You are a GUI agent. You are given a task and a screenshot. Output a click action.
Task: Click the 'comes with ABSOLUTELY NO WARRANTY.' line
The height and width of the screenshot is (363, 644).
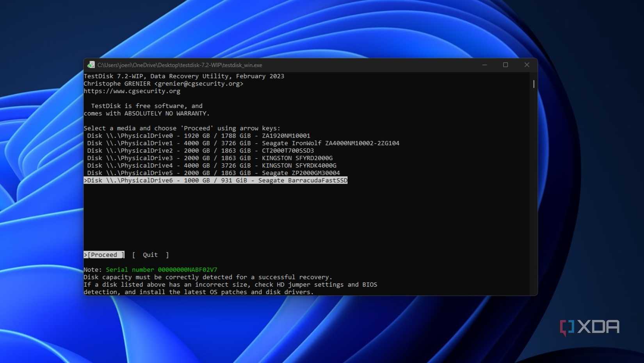147,113
